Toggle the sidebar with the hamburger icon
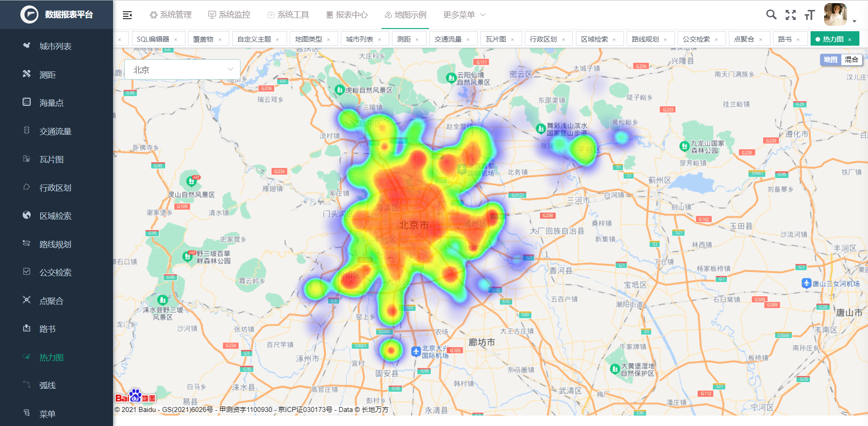Viewport: 868px width, 426px height. [127, 14]
